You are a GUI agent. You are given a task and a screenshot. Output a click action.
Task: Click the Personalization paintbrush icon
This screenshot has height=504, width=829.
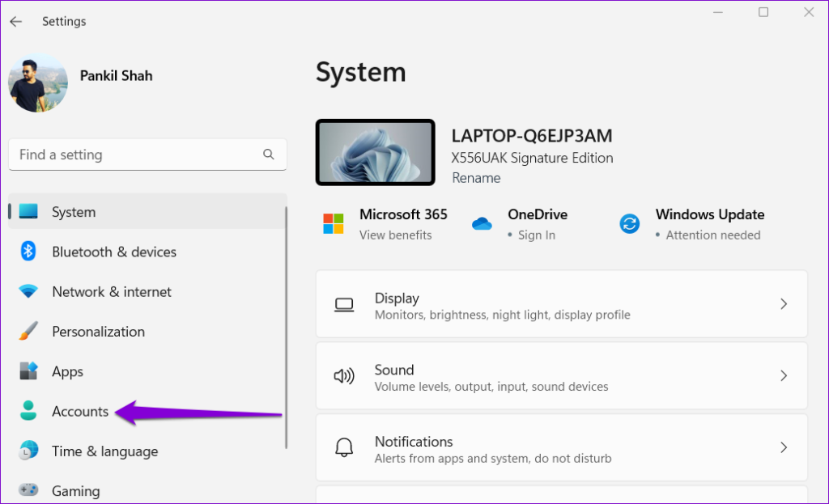(x=29, y=332)
